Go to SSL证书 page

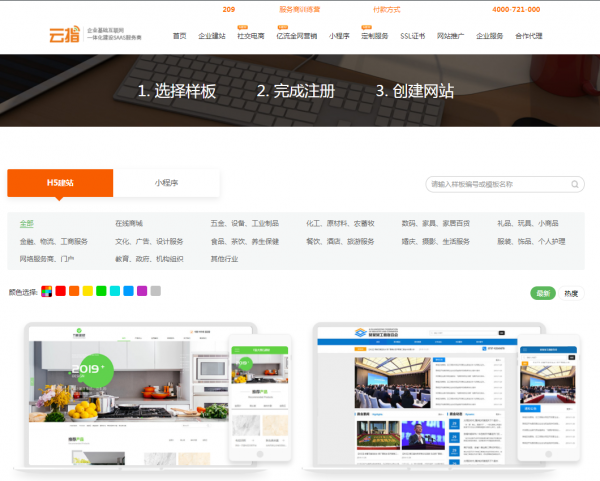point(412,35)
